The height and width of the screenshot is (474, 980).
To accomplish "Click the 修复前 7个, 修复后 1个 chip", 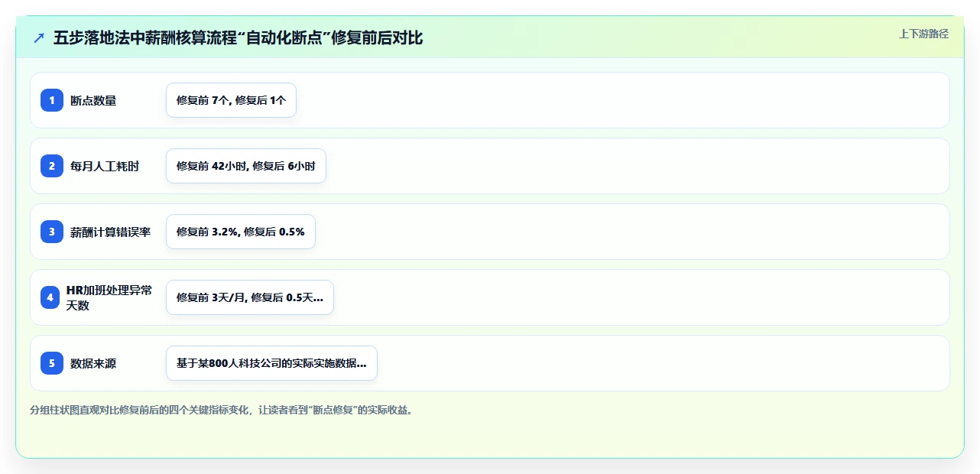I will [x=231, y=100].
